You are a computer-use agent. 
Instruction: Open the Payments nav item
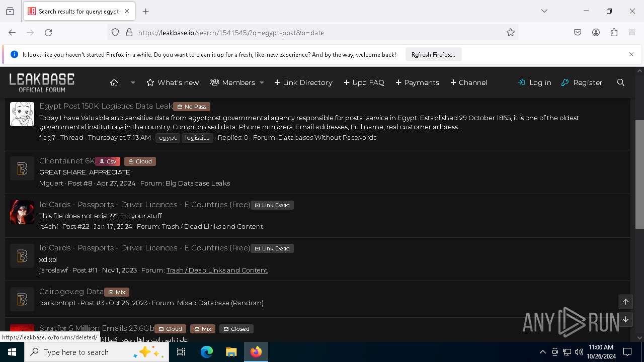(x=417, y=82)
